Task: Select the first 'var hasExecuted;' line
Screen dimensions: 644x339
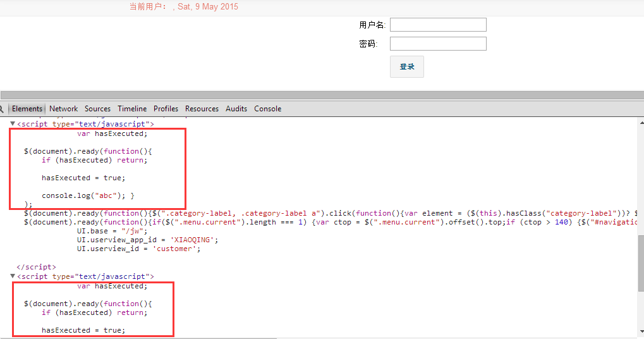Action: 112,133
